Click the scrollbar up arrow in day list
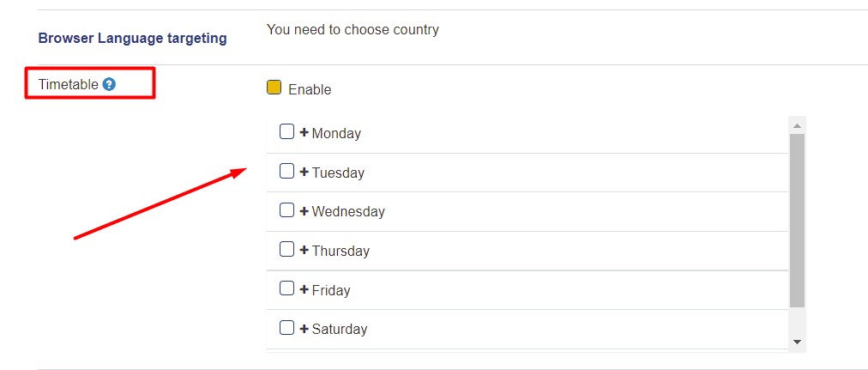 [797, 125]
